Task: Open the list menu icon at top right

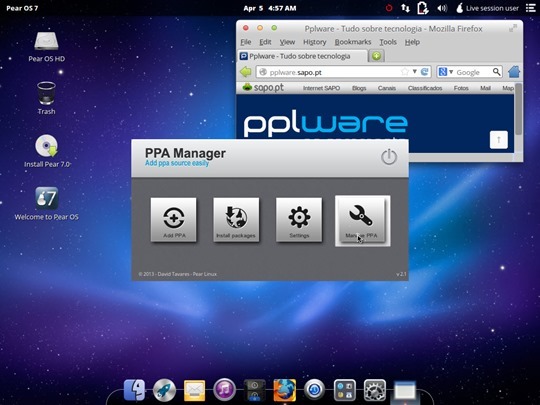Action: click(x=531, y=8)
